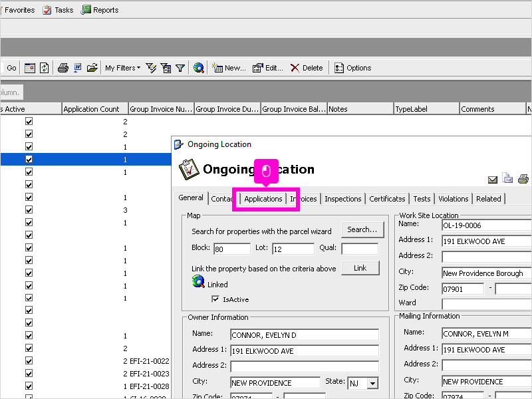The width and height of the screenshot is (532, 399).
Task: Toggle Is Active checkbox in row with count 3
Action: pyautogui.click(x=29, y=209)
